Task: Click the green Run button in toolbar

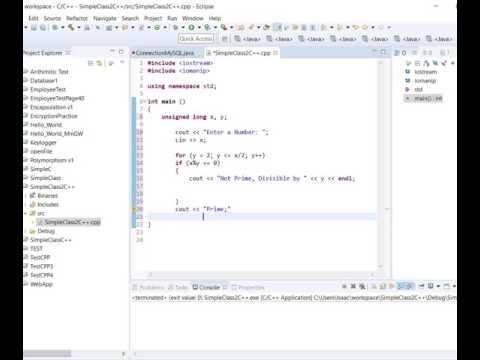Action: 191,28
